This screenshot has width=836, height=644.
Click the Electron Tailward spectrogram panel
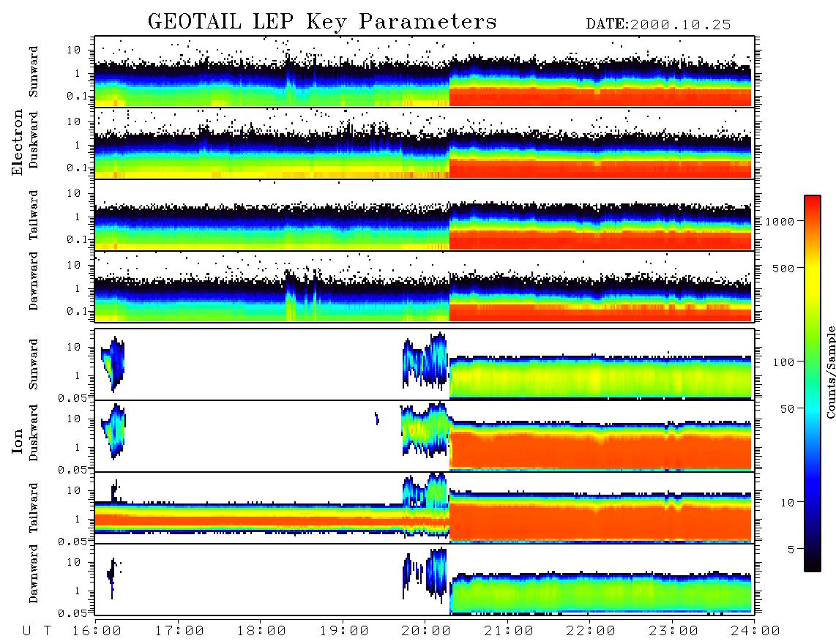click(x=425, y=215)
